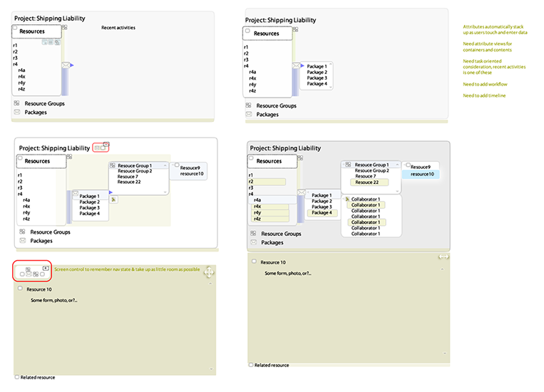Select highlighted resource10 item in middle-right mockup

pyautogui.click(x=421, y=174)
